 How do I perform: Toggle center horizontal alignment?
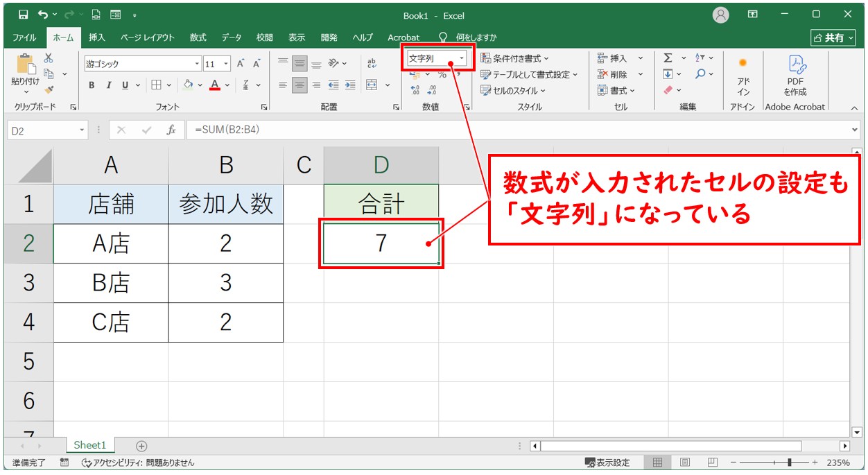coord(300,85)
